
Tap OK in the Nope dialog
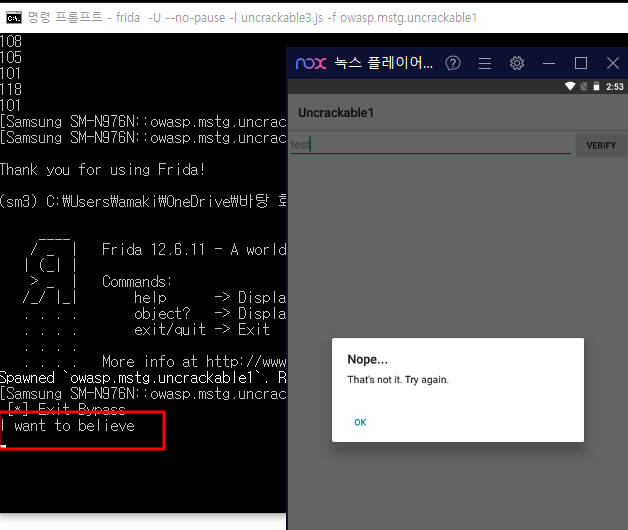coord(360,422)
